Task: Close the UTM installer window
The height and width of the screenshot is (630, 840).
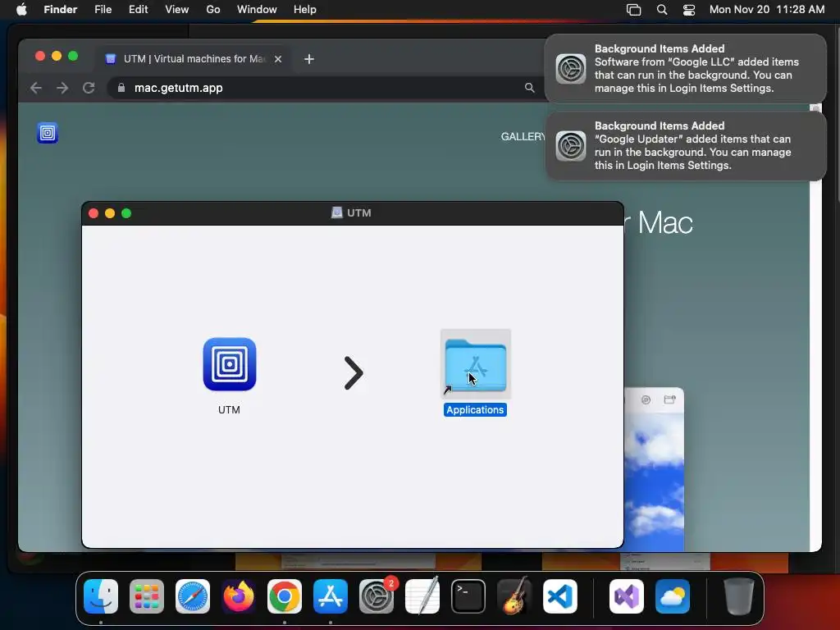Action: pyautogui.click(x=94, y=213)
